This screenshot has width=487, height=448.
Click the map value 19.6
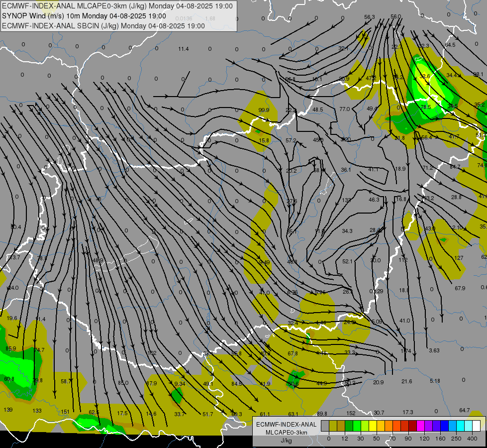click(x=12, y=318)
